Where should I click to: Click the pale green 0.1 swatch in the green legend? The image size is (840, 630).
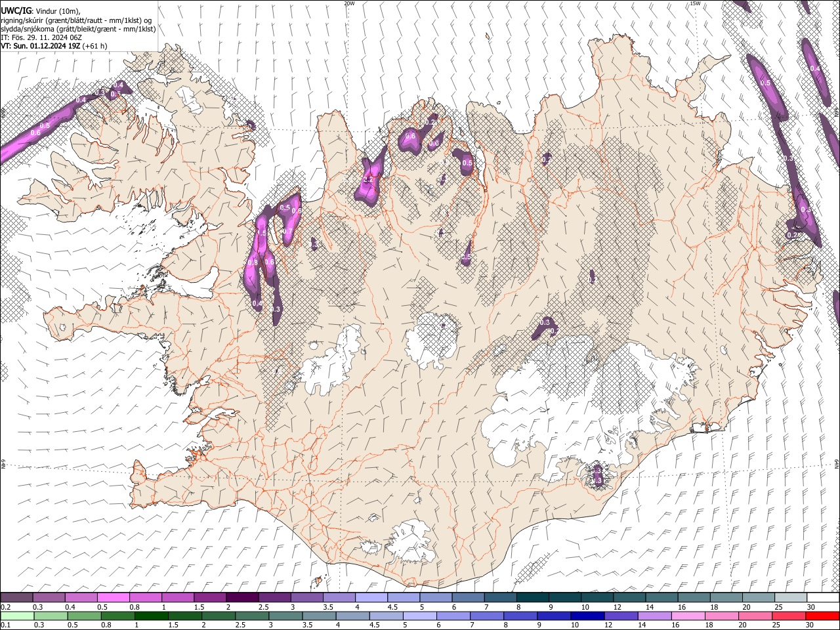click(17, 616)
